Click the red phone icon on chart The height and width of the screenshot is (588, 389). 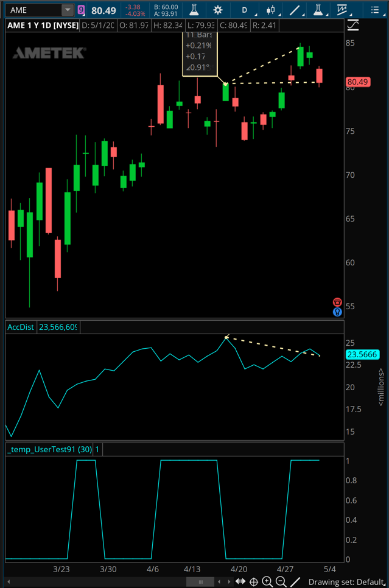(337, 303)
